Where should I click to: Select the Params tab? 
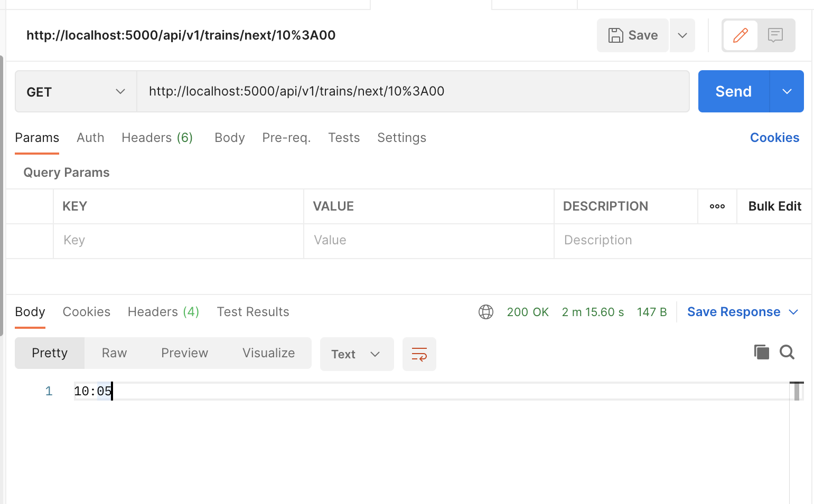coord(37,138)
